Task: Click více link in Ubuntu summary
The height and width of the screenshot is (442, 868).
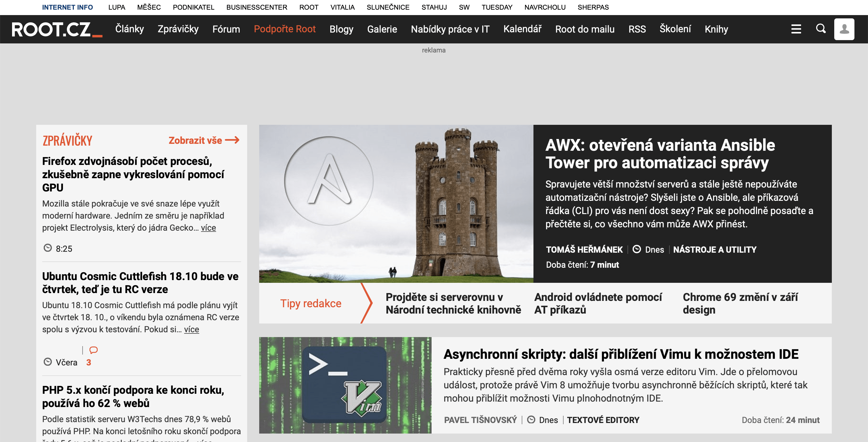Action: (x=191, y=329)
